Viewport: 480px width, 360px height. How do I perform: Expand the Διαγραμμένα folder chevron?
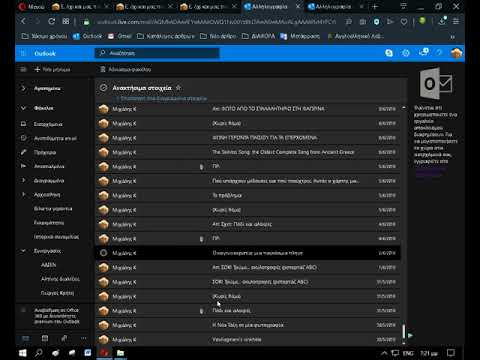point(23,180)
